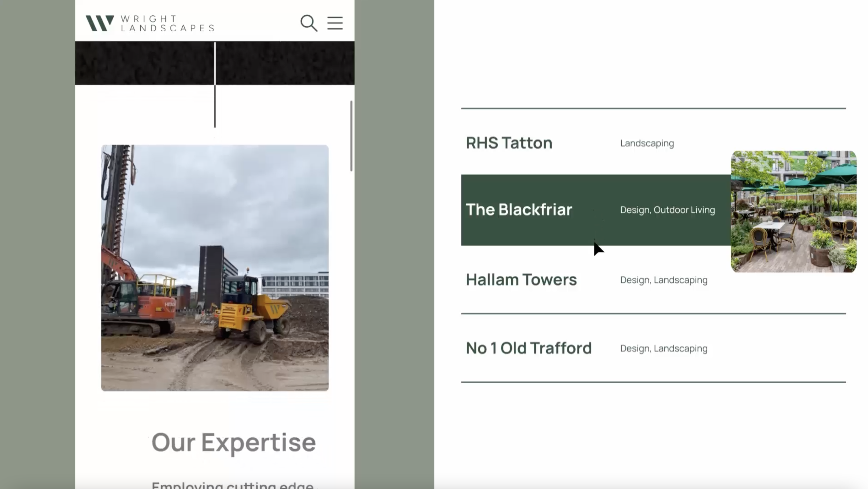Open the hamburger menu
Viewport: 868px width, 489px height.
[x=335, y=23]
